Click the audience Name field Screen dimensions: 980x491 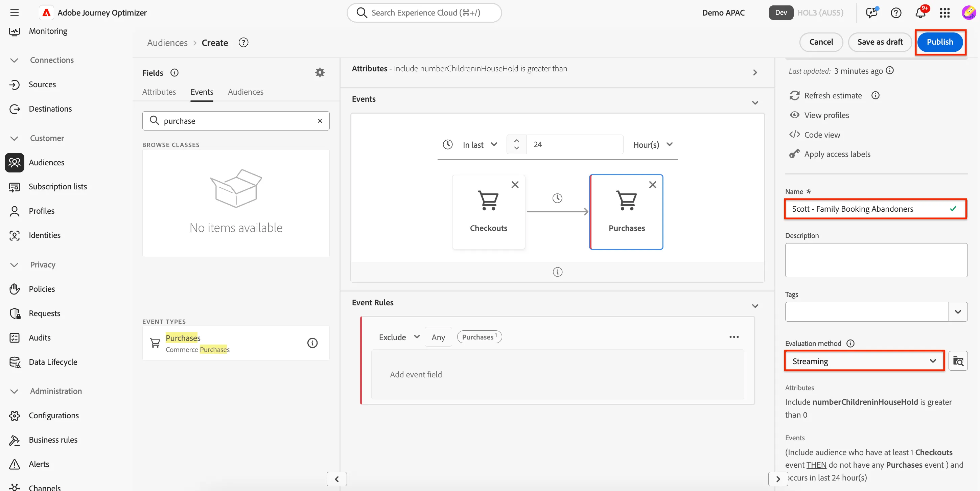(x=876, y=209)
